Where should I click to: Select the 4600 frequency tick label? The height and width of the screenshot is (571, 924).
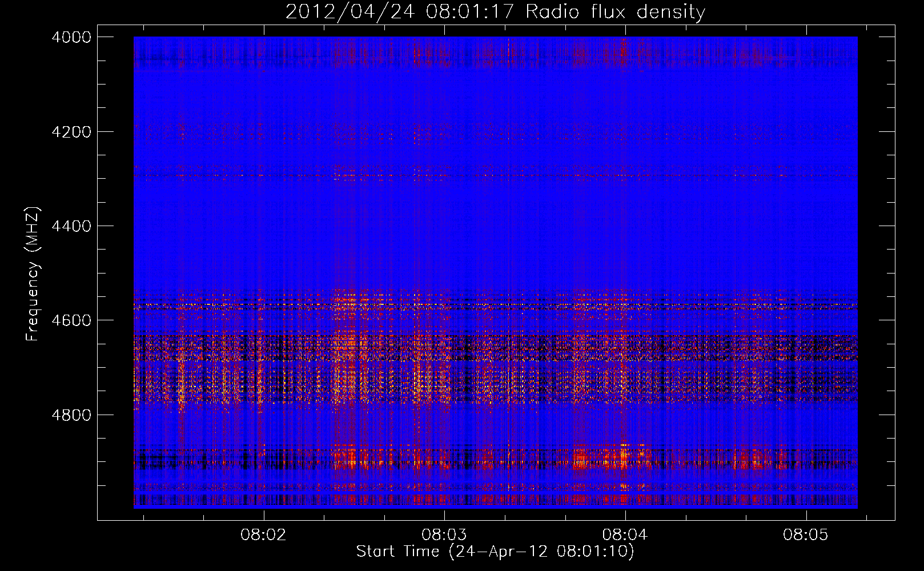[x=71, y=320]
